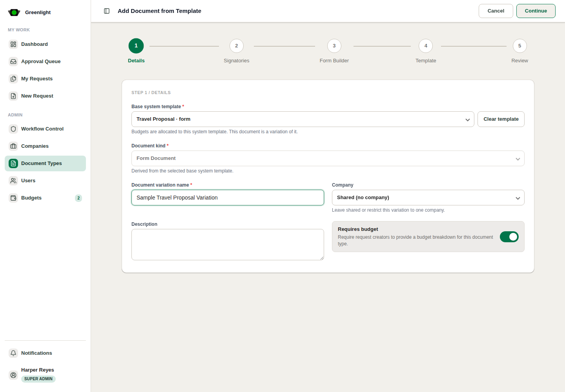Toggle the sidebar panel icon

[x=107, y=11]
